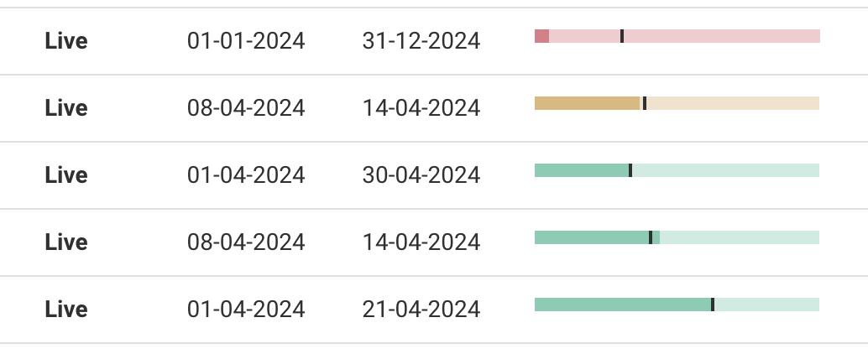Click the tan progress bar
This screenshot has height=354, width=868.
point(677,103)
